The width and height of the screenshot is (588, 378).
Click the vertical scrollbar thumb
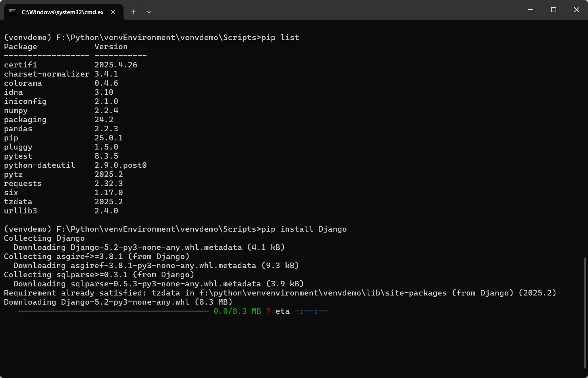[585, 313]
